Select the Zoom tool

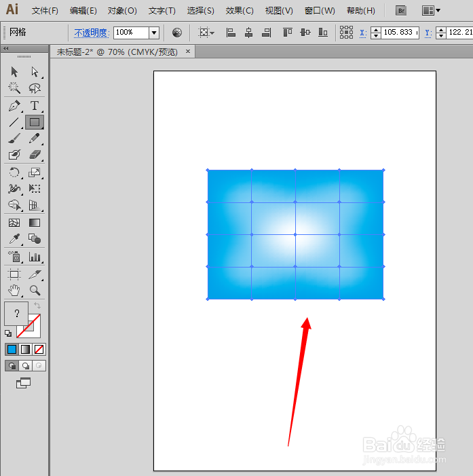pos(35,291)
